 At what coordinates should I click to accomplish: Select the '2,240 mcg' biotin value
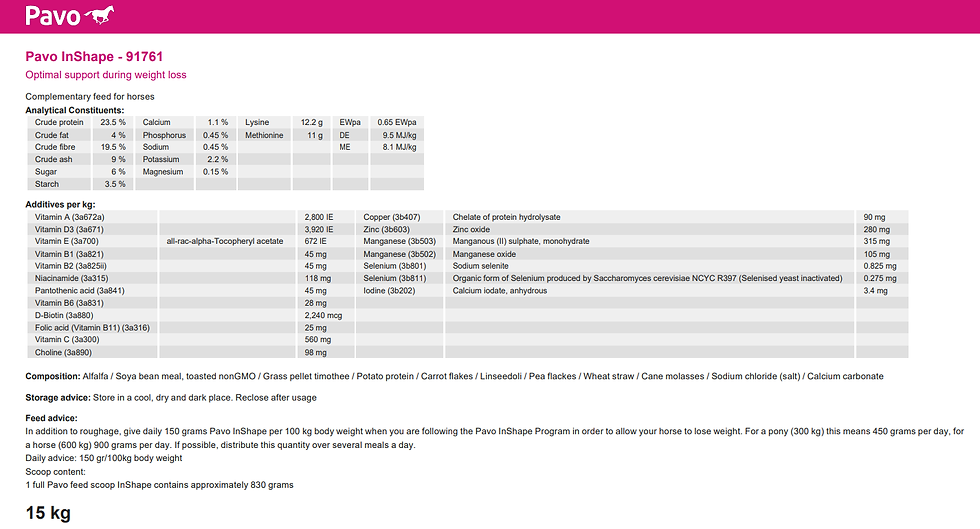323,315
